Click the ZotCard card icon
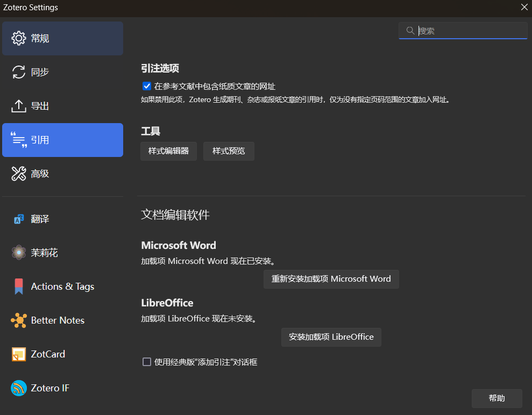Viewport: 532px width, 415px height. (x=19, y=354)
